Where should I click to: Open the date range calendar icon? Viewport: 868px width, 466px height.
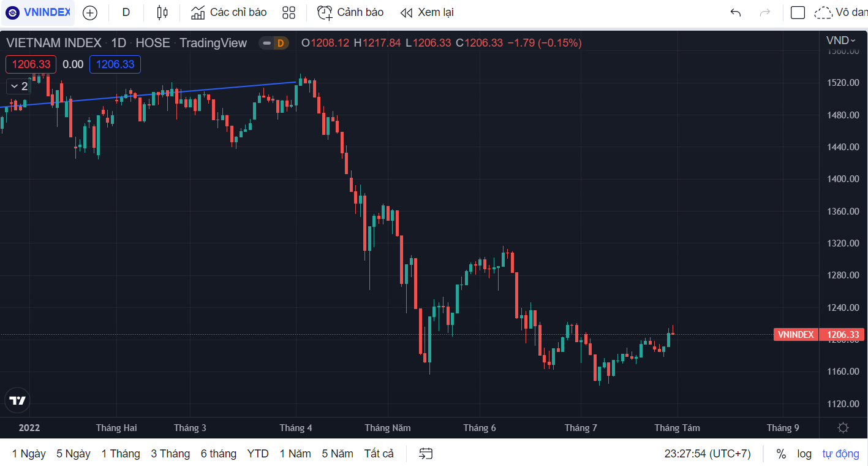coord(426,454)
